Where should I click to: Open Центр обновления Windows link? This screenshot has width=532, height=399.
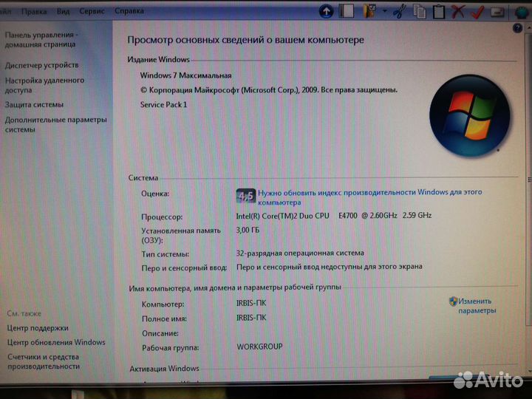tap(56, 342)
